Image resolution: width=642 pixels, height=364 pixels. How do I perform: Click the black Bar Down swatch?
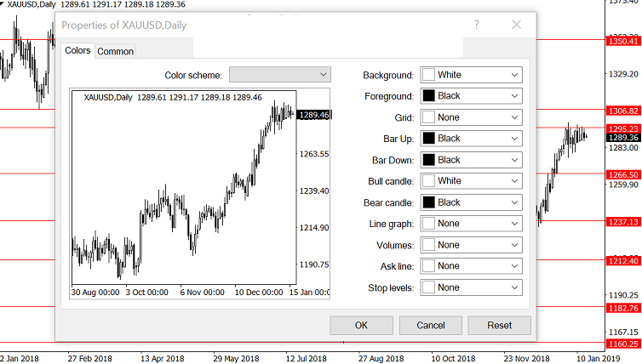point(428,160)
